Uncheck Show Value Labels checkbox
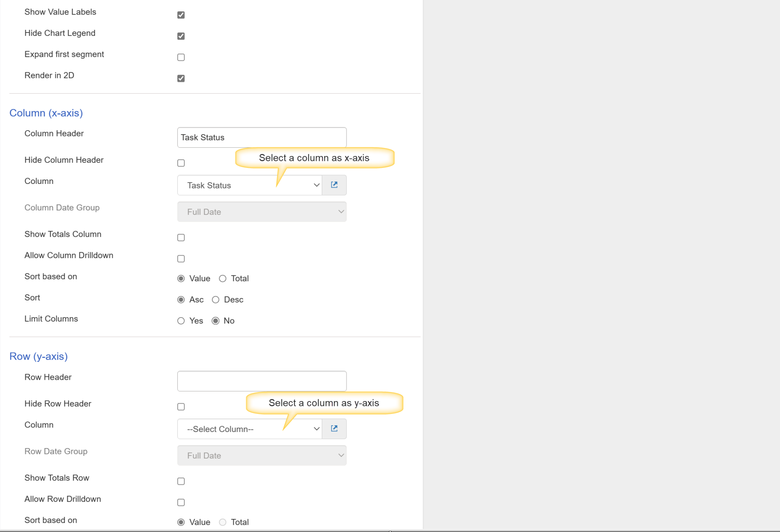 click(181, 15)
